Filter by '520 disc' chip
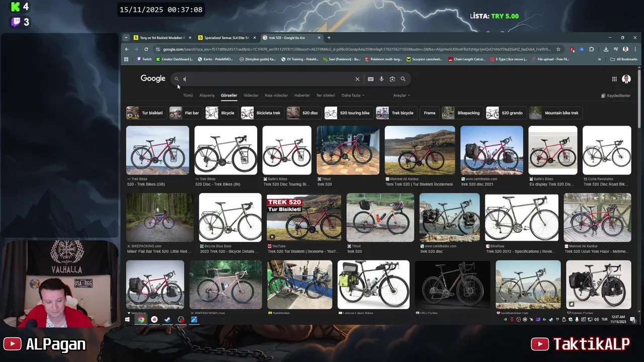Viewport: 644px width, 362px height. click(303, 113)
